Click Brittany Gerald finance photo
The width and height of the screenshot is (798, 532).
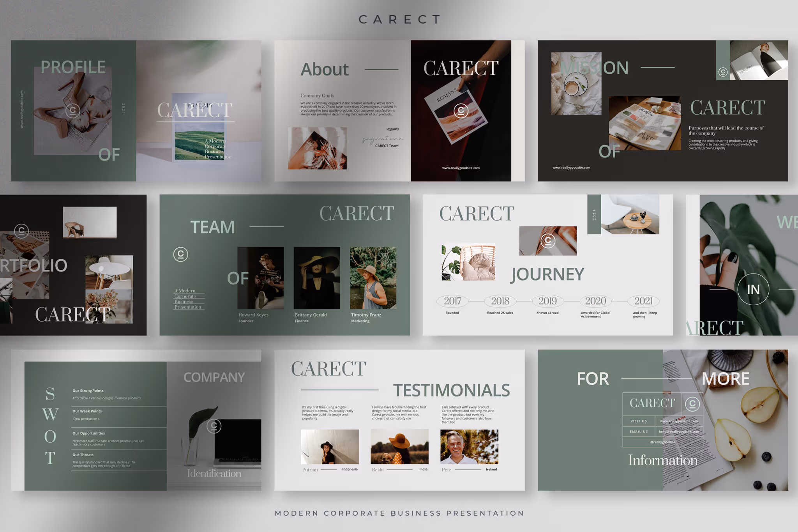(316, 277)
